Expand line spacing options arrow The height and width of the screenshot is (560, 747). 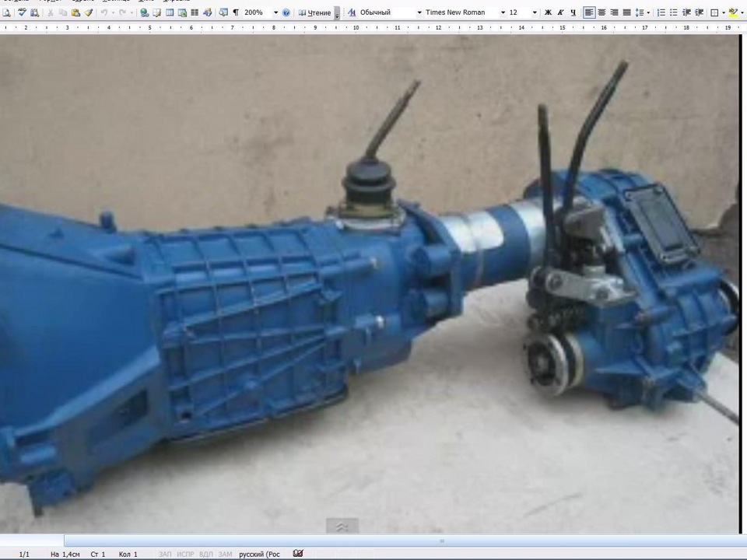tap(648, 13)
